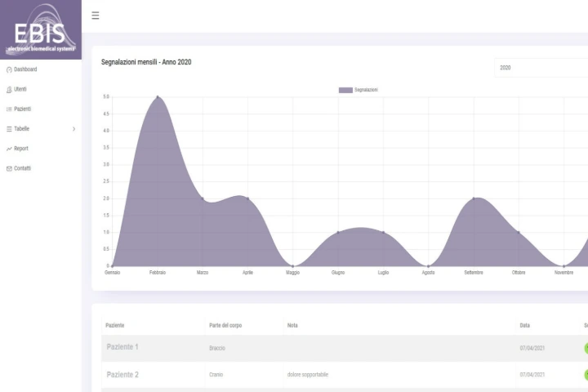Open the 2020 year dropdown

click(539, 68)
